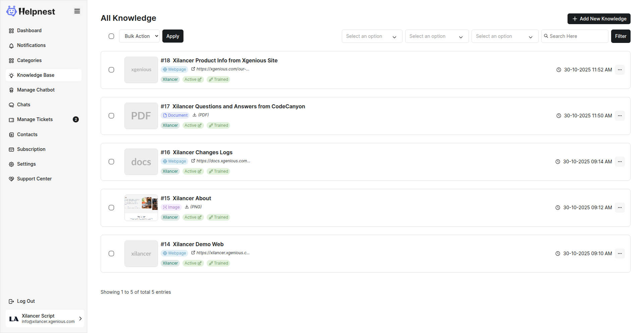Open Chats in the sidebar
Viewport: 644px width, 333px height.
[44, 105]
